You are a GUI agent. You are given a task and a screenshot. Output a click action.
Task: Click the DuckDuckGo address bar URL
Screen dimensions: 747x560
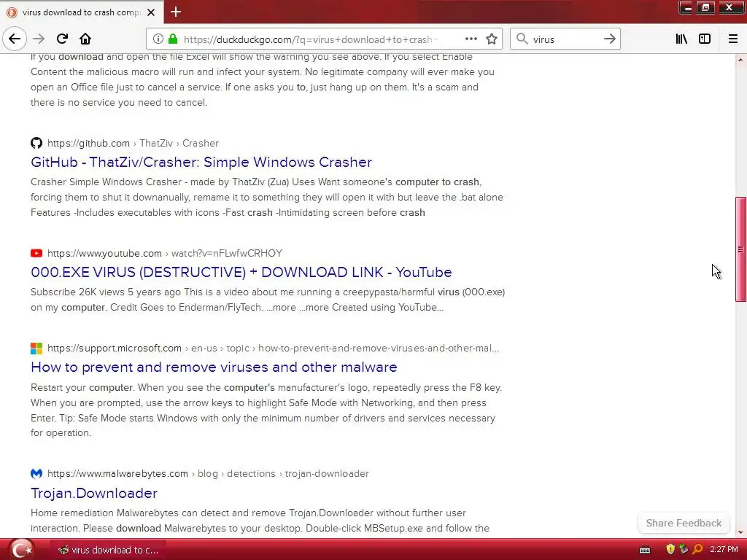pos(309,39)
